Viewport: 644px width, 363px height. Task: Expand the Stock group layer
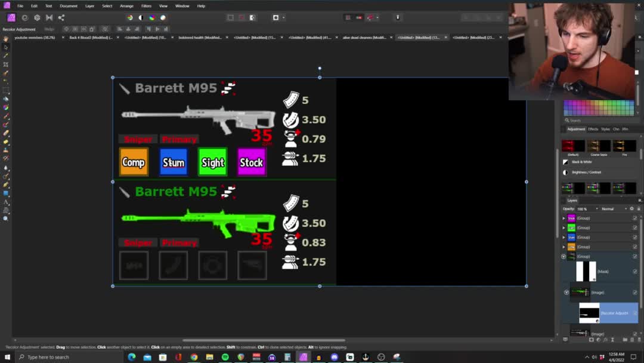[x=563, y=219]
